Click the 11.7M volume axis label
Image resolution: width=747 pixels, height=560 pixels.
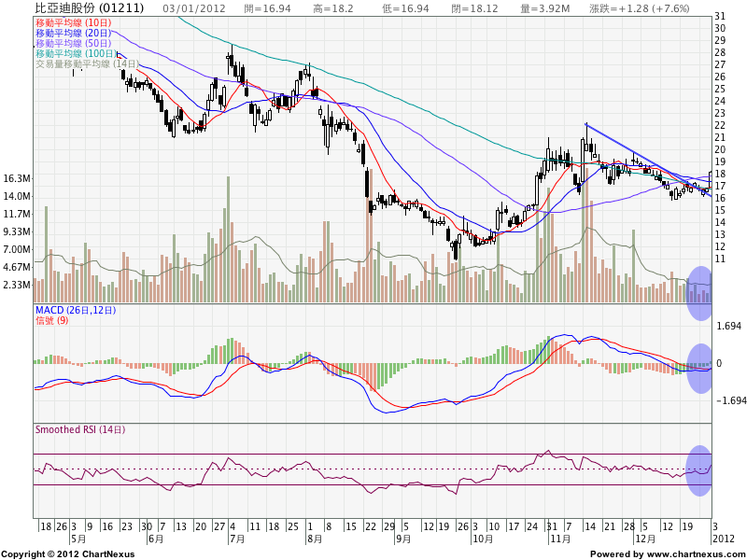pyautogui.click(x=17, y=214)
